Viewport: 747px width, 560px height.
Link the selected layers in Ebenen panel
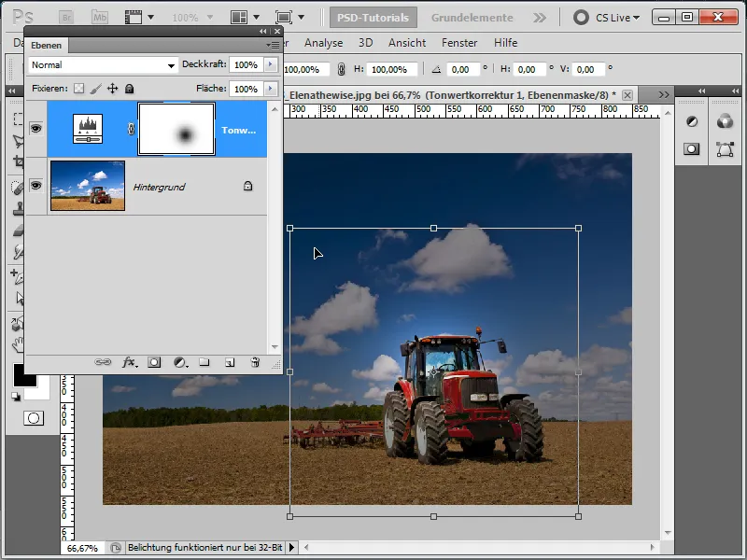pos(103,362)
